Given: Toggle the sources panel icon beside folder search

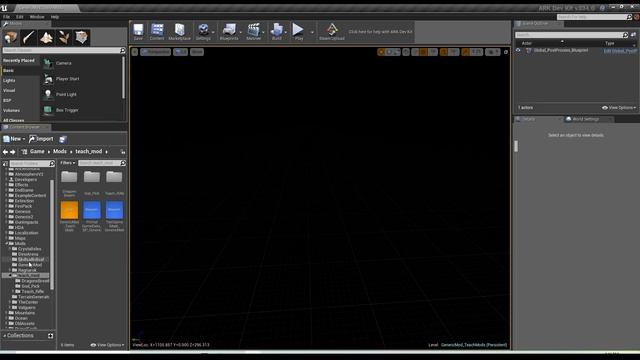Looking at the screenshot, I should click(x=5, y=163).
